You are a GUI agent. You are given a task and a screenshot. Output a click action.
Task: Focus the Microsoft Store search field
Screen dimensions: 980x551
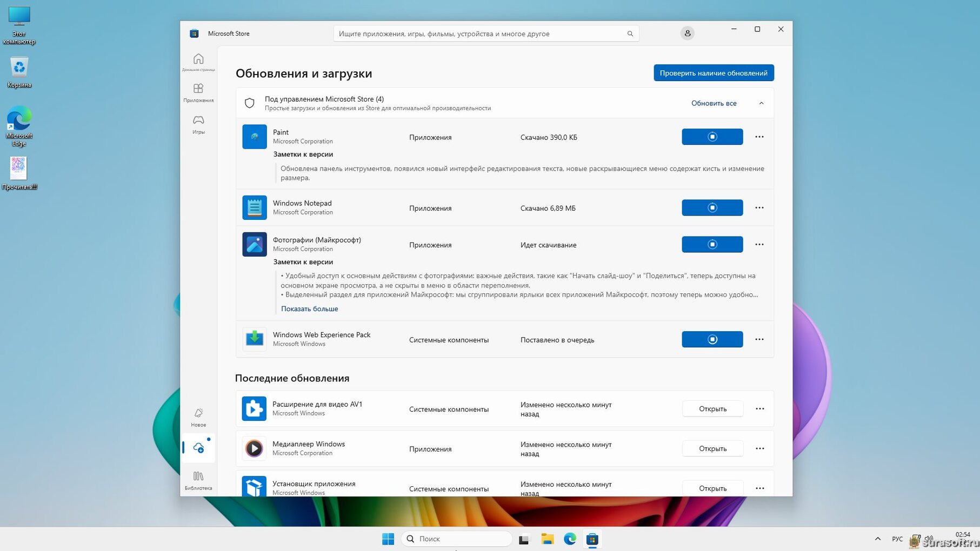tap(478, 33)
